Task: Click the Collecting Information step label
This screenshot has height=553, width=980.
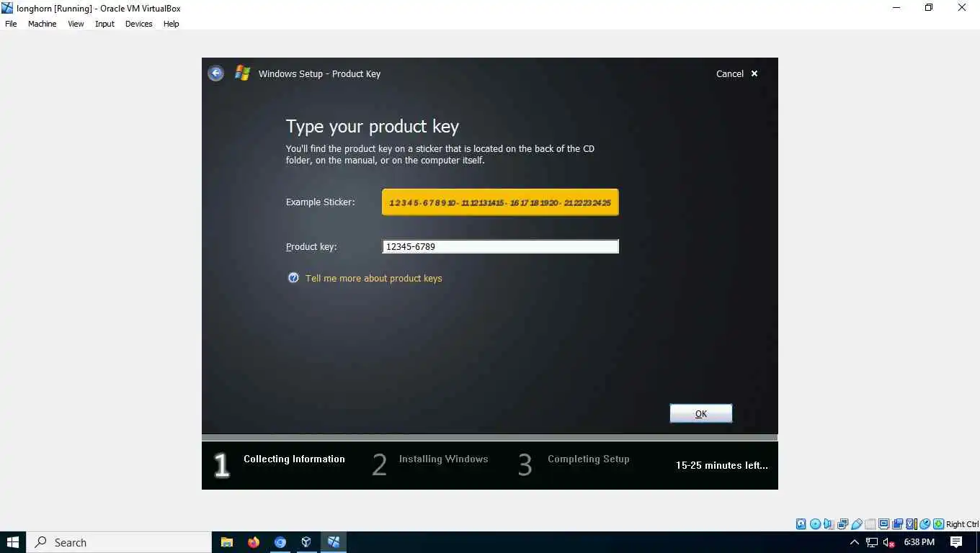Action: point(294,459)
